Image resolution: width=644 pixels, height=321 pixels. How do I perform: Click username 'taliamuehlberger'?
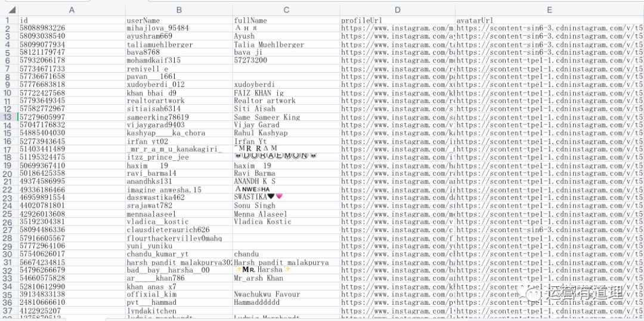point(160,44)
